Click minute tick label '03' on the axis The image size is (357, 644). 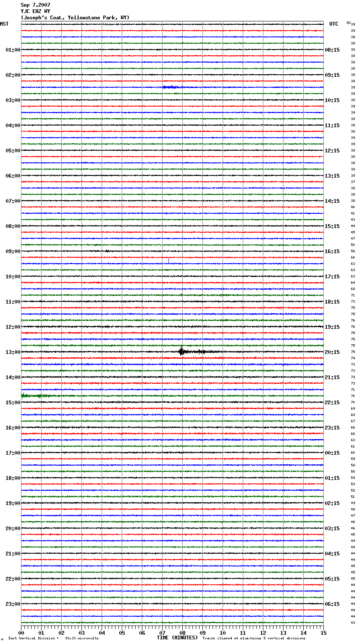pos(81,633)
